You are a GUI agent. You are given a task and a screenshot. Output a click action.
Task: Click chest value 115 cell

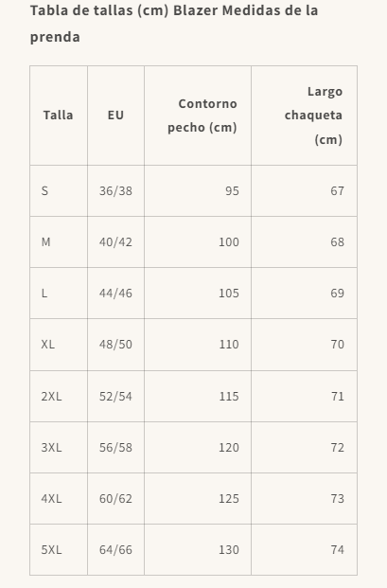tap(198, 397)
